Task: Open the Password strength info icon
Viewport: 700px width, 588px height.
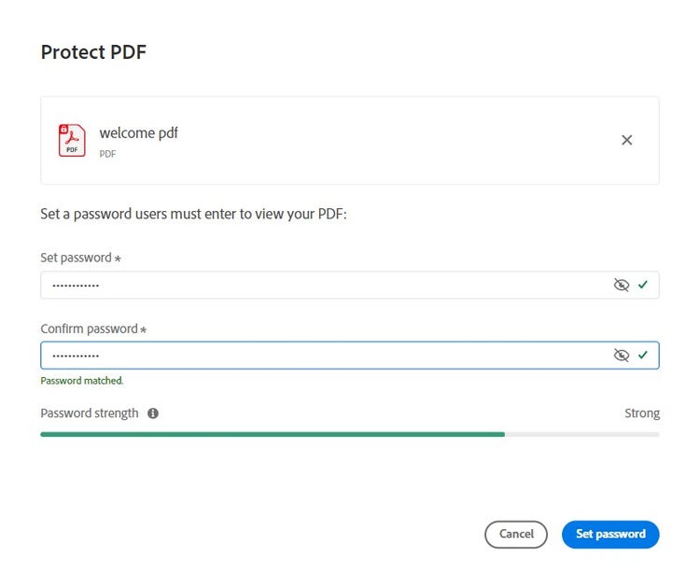Action: pos(153,413)
